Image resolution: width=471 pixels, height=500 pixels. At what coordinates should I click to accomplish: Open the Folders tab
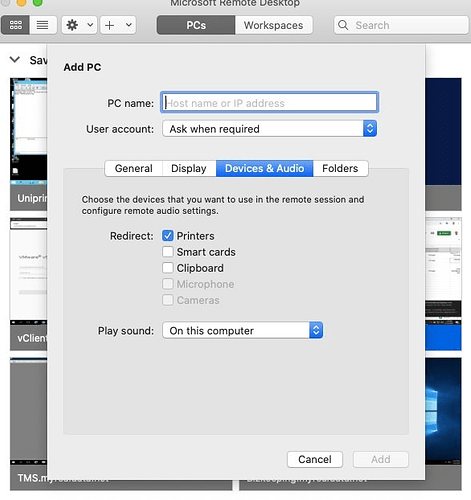point(340,168)
